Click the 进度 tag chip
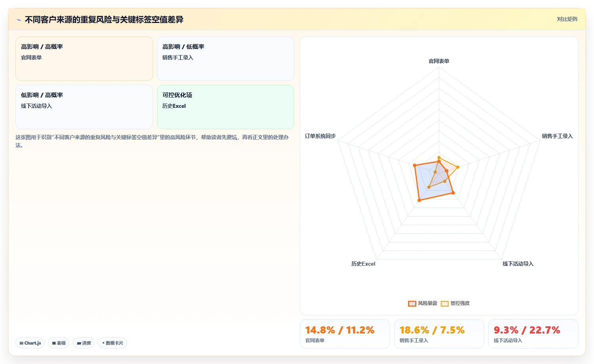594x364 pixels. pyautogui.click(x=84, y=343)
